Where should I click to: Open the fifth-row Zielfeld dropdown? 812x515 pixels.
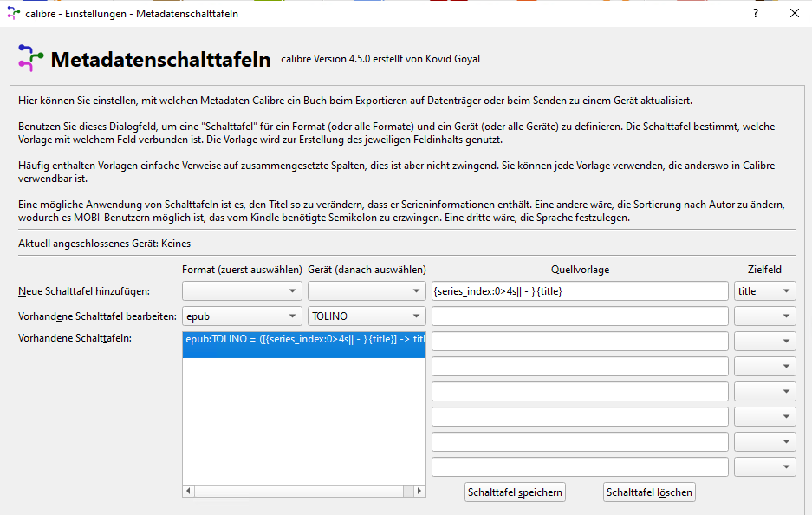click(x=765, y=391)
